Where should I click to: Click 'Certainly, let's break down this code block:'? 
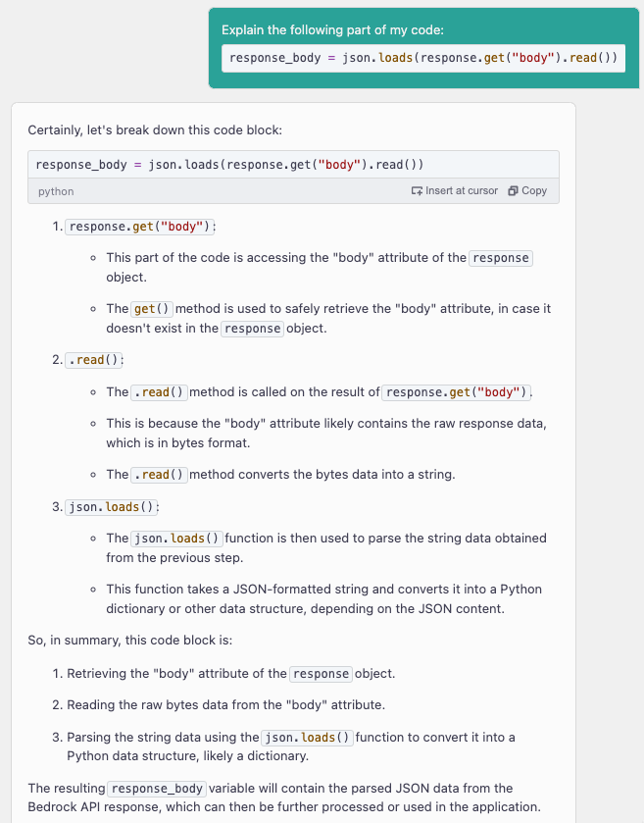coord(155,129)
